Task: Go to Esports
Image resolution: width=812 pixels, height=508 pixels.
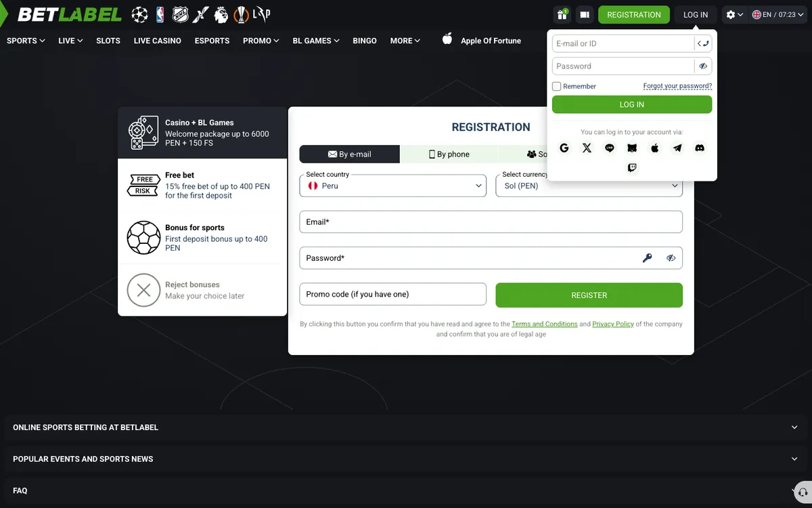Action: point(212,41)
